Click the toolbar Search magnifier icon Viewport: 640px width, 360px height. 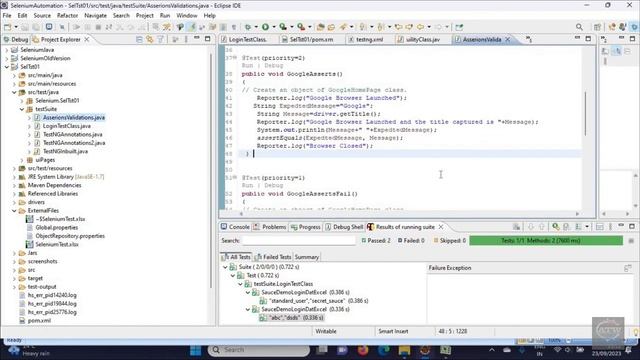pyautogui.click(x=579, y=27)
